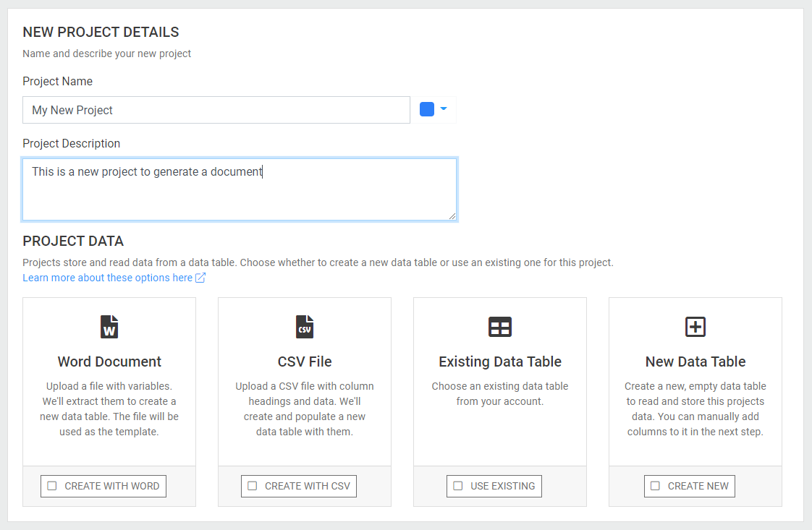This screenshot has width=812, height=530.
Task: Open 'Learn more about these options here' link
Action: pyautogui.click(x=108, y=278)
